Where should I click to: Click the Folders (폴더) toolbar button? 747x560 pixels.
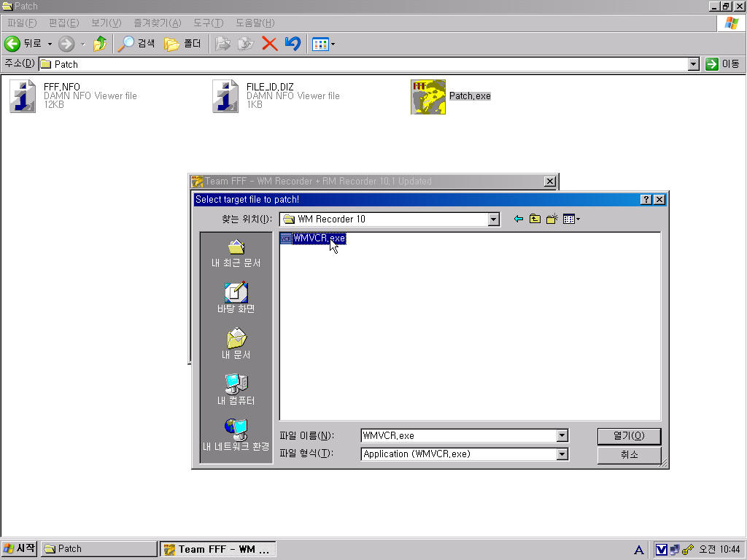[x=182, y=44]
